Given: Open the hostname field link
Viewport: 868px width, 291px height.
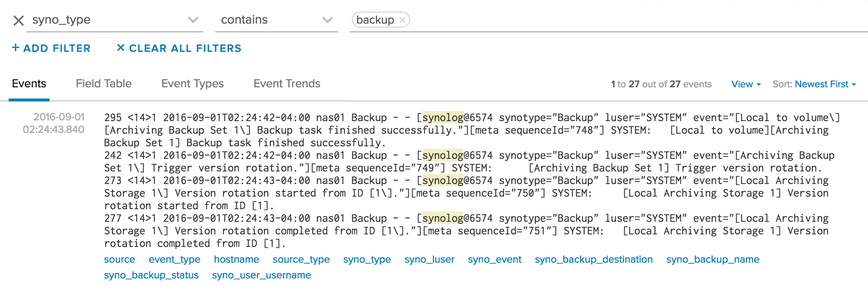Looking at the screenshot, I should point(236,260).
